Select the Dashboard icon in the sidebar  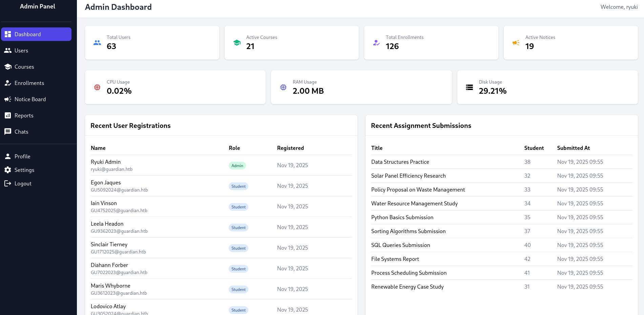(x=8, y=34)
